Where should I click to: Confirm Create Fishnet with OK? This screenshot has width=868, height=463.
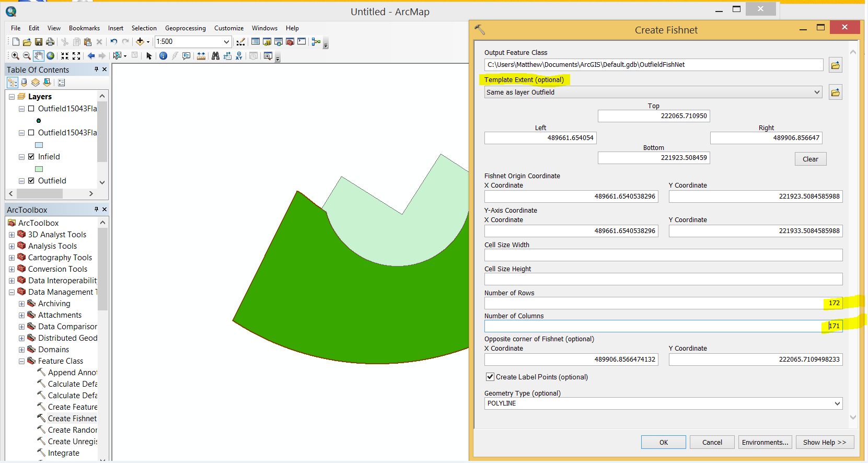click(664, 442)
